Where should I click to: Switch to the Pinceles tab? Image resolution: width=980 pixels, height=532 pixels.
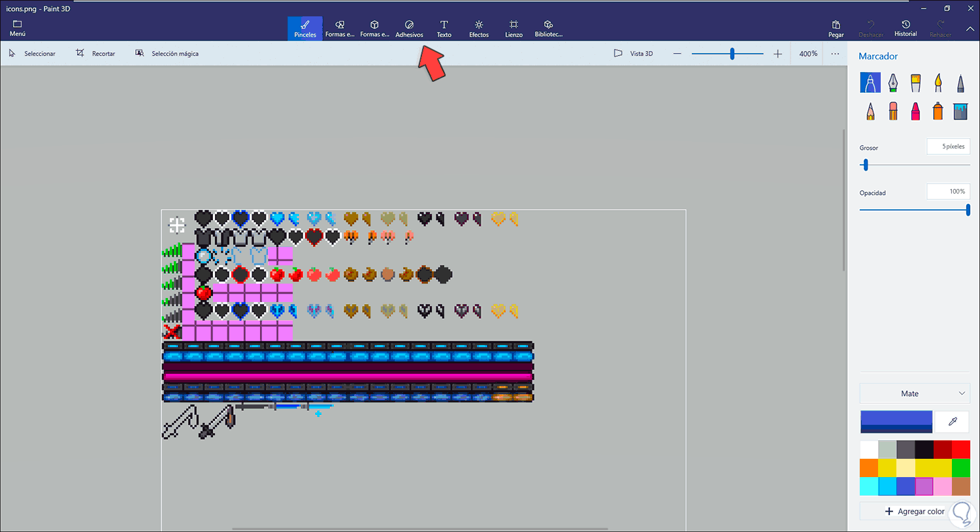click(305, 29)
